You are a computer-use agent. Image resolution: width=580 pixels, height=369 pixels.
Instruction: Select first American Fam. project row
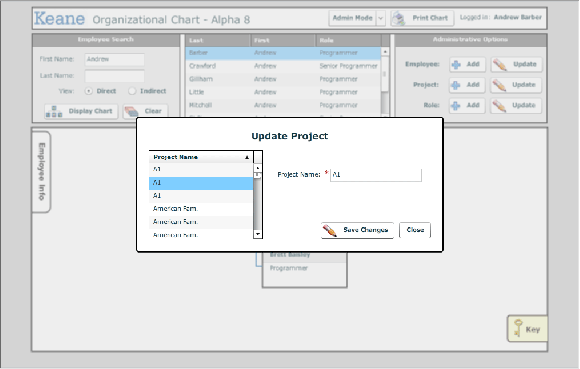[201, 209]
